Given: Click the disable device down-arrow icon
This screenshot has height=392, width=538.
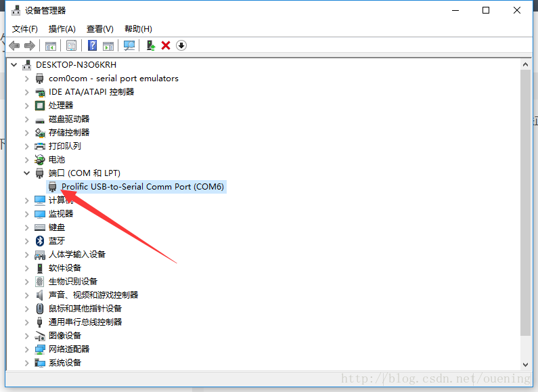Looking at the screenshot, I should pyautogui.click(x=181, y=45).
